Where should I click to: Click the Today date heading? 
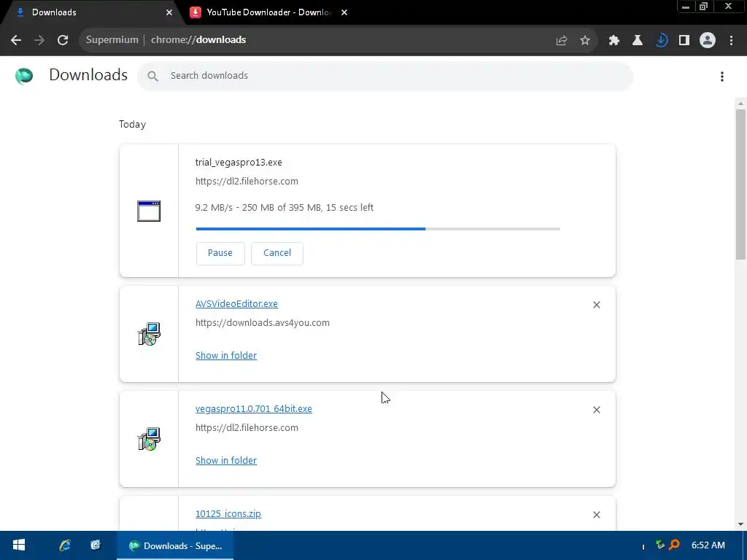(x=133, y=124)
